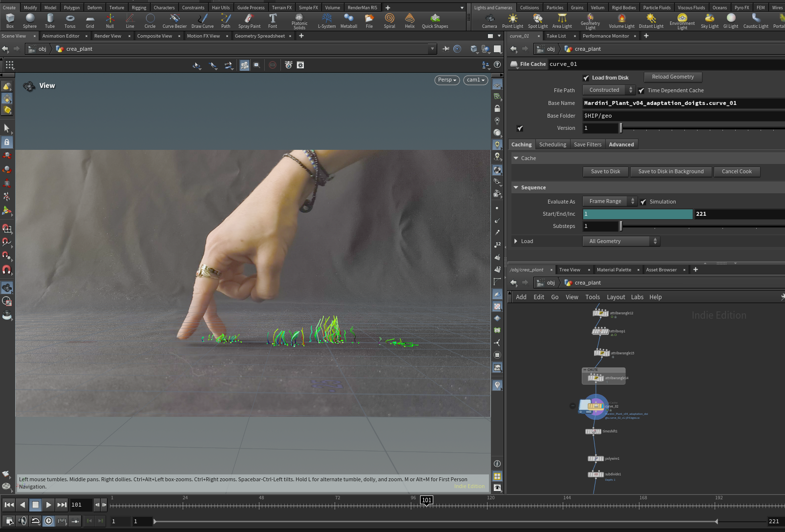The height and width of the screenshot is (532, 785).
Task: Open the Layout menu in network editor
Action: tap(615, 297)
